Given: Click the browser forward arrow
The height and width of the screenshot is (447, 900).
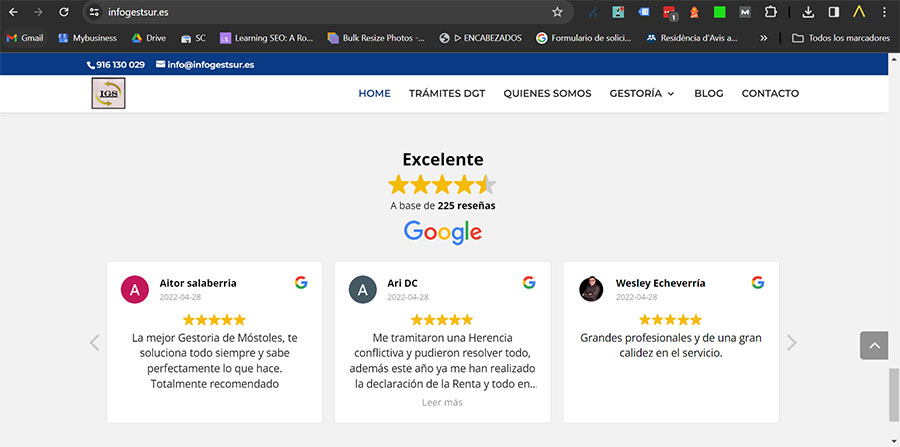Looking at the screenshot, I should tap(38, 12).
